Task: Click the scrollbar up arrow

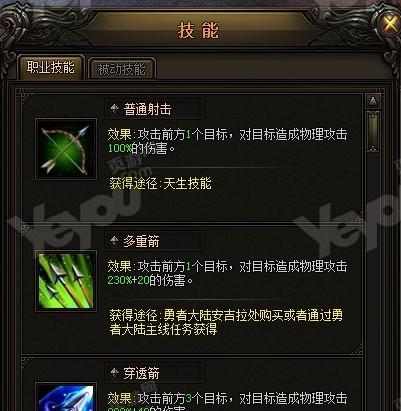Action: tap(373, 101)
